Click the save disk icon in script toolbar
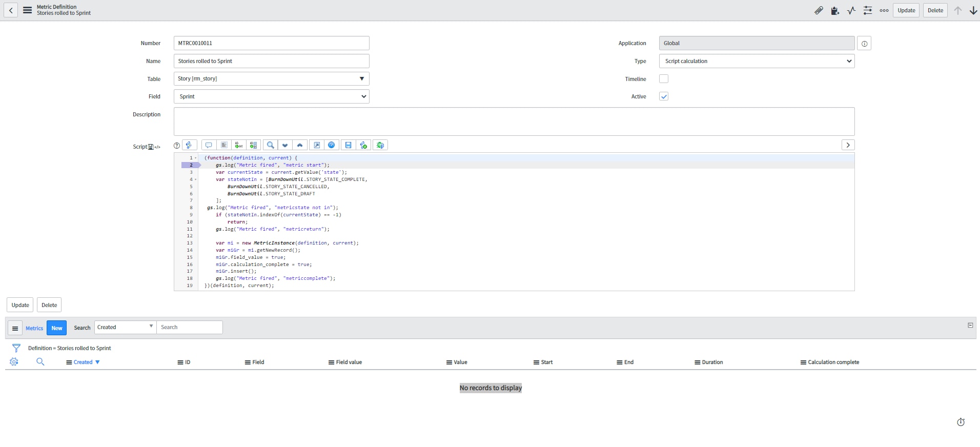This screenshot has height=447, width=980. [x=348, y=145]
